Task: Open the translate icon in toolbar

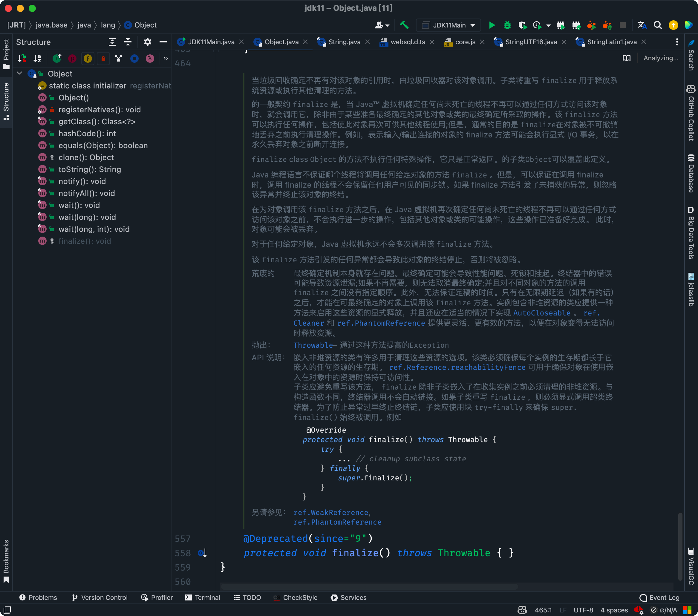Action: coord(642,25)
